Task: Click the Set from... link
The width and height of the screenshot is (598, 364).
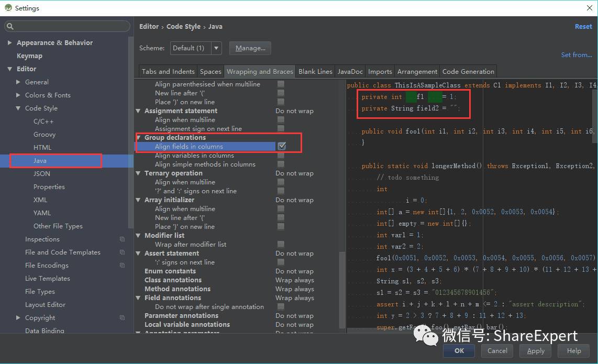Action: pos(576,55)
